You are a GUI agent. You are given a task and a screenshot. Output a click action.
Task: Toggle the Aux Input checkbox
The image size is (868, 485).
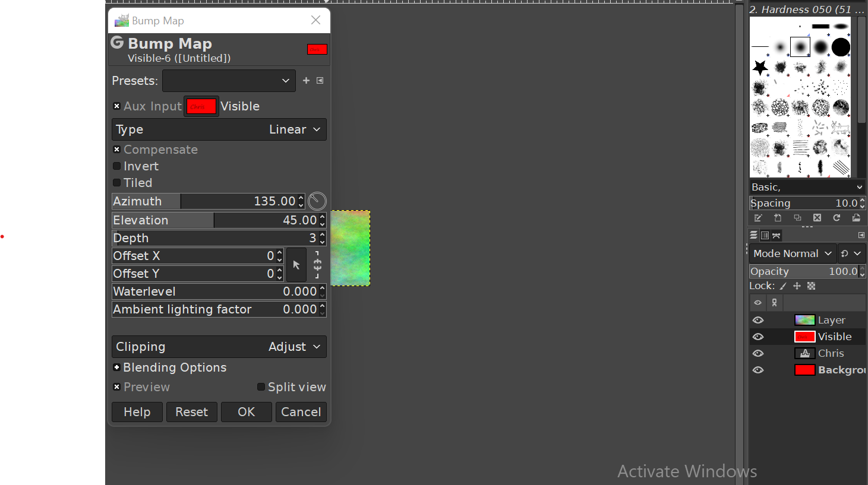116,106
